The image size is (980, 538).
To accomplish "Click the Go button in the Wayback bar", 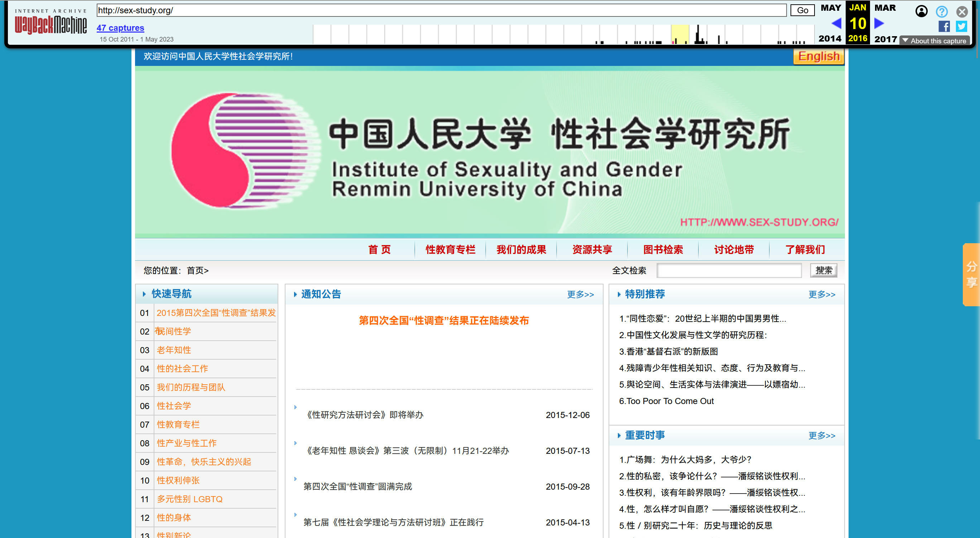I will pos(802,10).
